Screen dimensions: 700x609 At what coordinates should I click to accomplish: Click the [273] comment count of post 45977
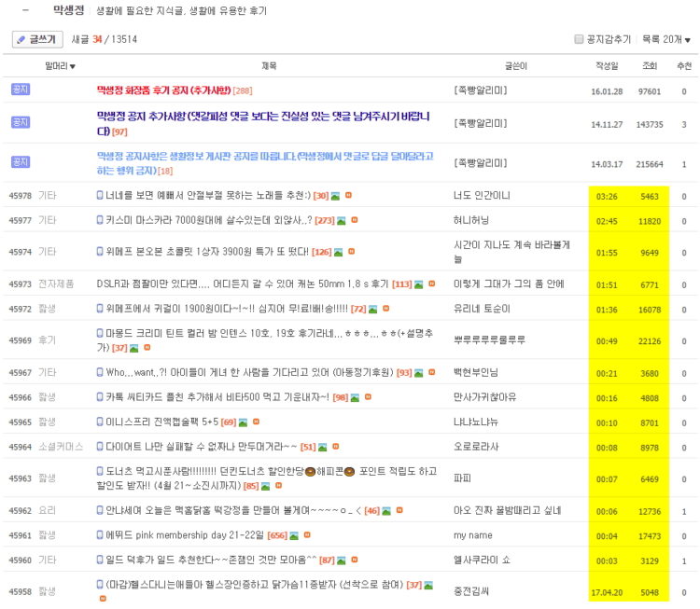325,220
